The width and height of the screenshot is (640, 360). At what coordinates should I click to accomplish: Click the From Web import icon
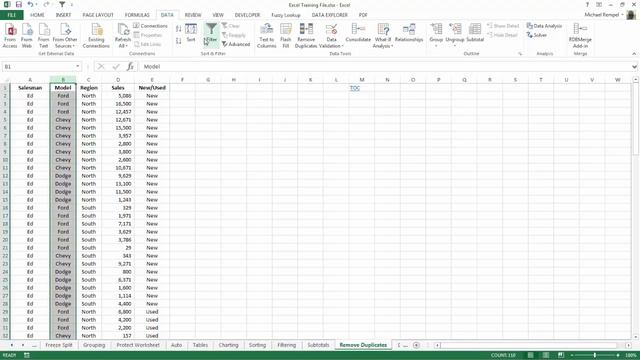coord(27,36)
